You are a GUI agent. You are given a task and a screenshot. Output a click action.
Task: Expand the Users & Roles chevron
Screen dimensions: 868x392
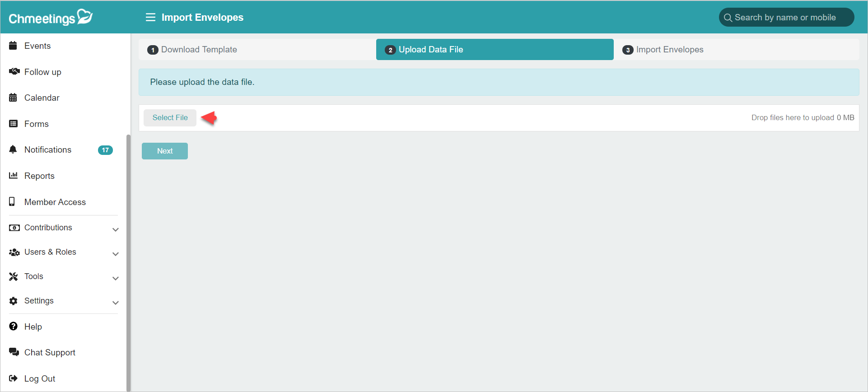(116, 254)
